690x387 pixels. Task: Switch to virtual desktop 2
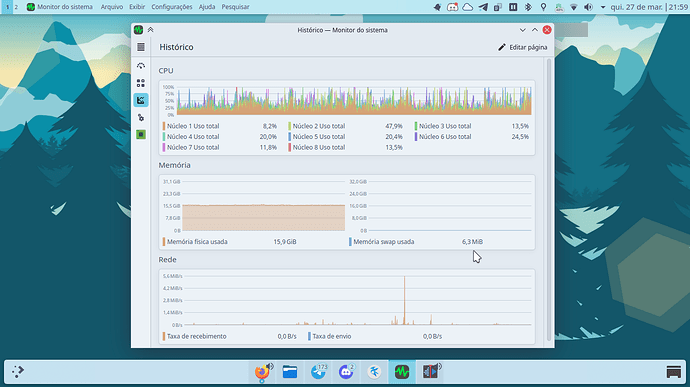click(x=16, y=7)
